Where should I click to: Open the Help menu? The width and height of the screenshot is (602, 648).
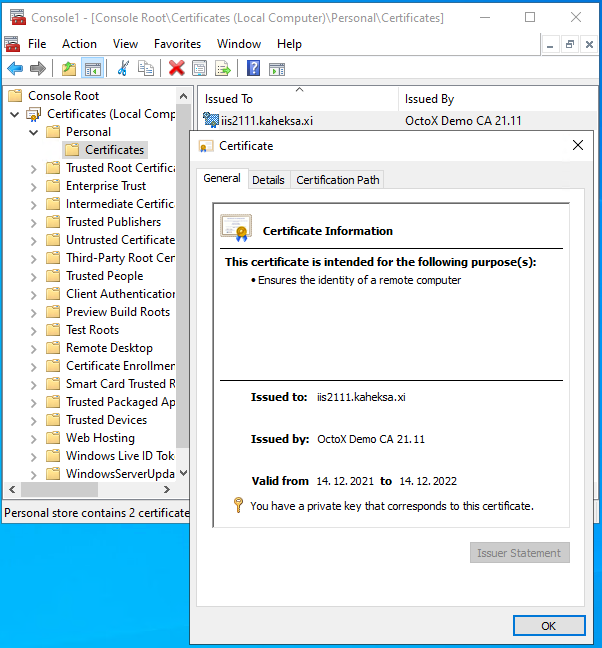pyautogui.click(x=289, y=44)
